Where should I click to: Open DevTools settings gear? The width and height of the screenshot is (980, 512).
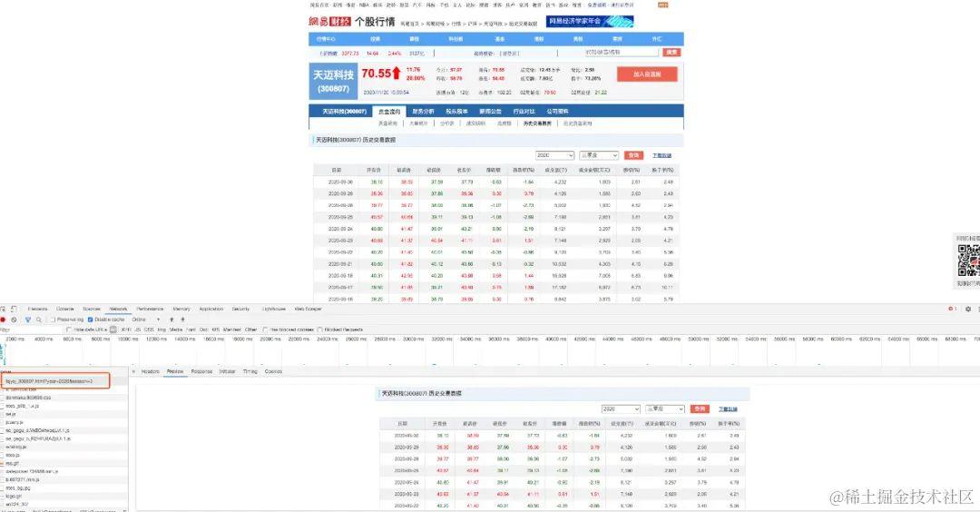(968, 309)
